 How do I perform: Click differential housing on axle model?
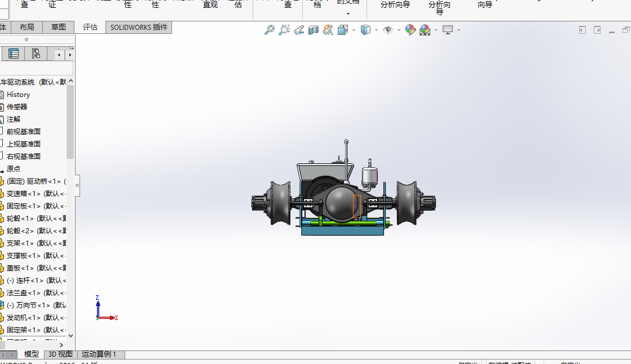click(341, 203)
